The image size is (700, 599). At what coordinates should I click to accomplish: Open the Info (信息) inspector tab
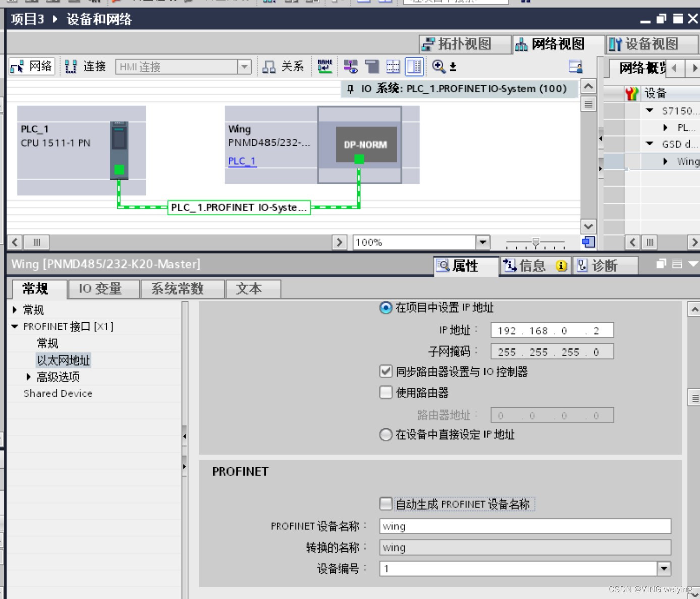[535, 266]
